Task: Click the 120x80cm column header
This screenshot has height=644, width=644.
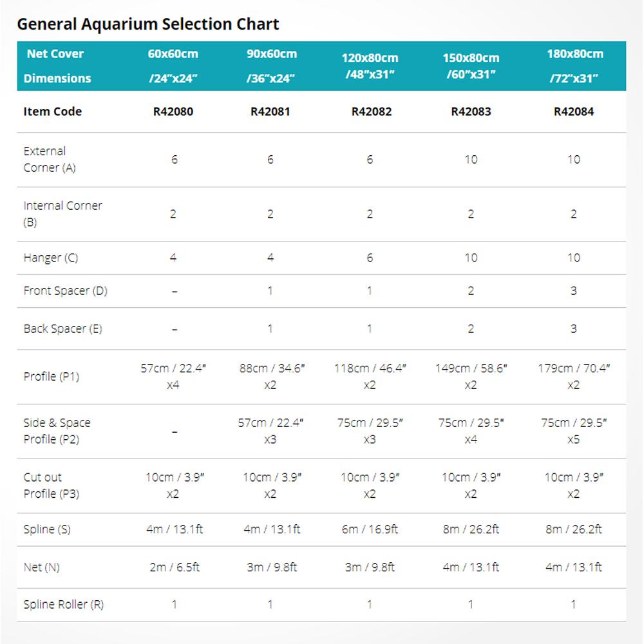Action: tap(370, 66)
